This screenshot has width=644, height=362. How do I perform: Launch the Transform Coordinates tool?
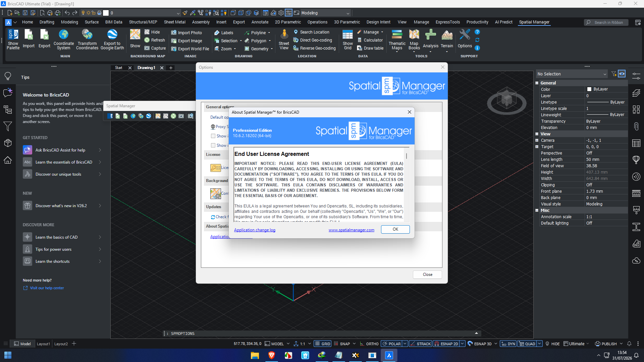click(x=87, y=40)
